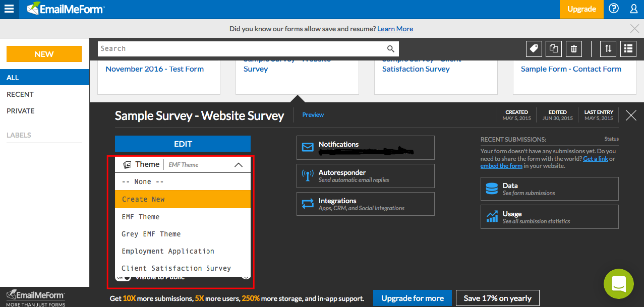Toggle the Visible to Public switch
644x307 pixels.
pyautogui.click(x=124, y=277)
